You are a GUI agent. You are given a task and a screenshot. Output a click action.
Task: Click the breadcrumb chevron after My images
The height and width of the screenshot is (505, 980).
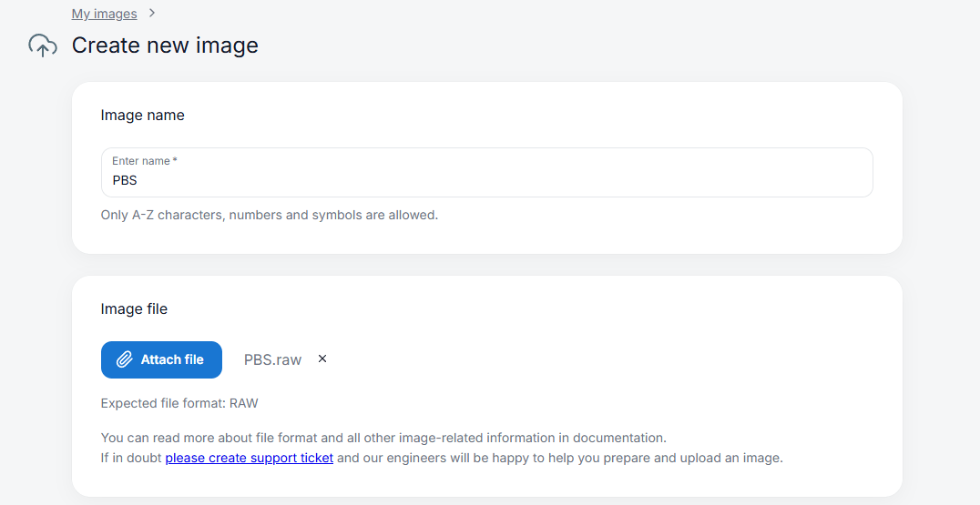(152, 14)
